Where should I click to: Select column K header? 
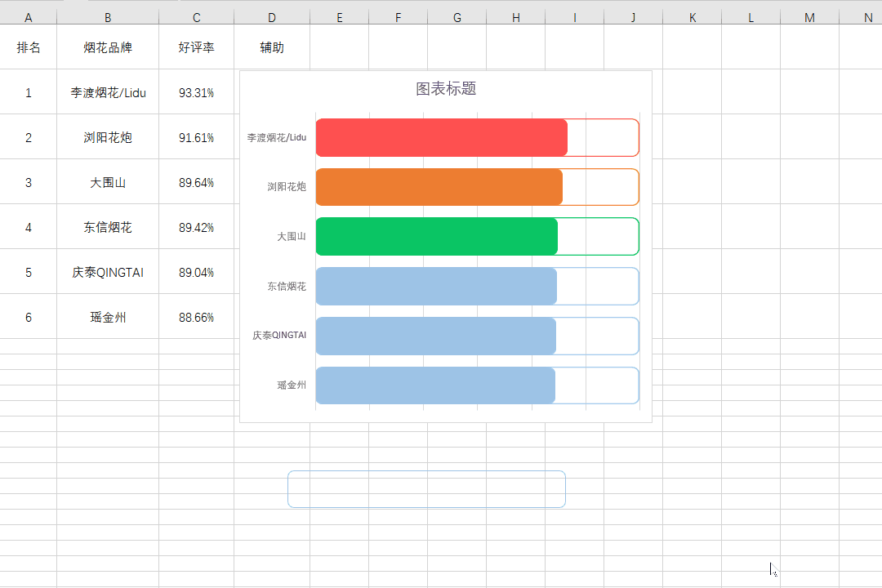point(693,17)
